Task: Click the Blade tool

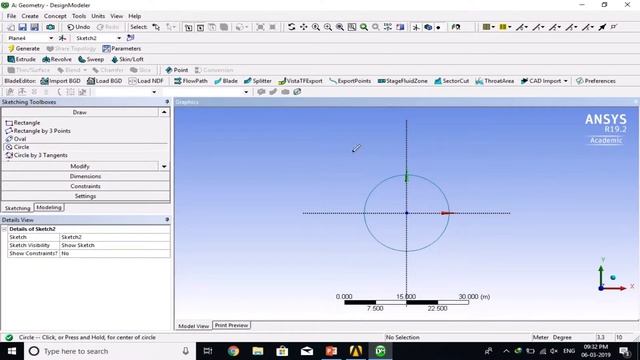Action: [x=226, y=81]
